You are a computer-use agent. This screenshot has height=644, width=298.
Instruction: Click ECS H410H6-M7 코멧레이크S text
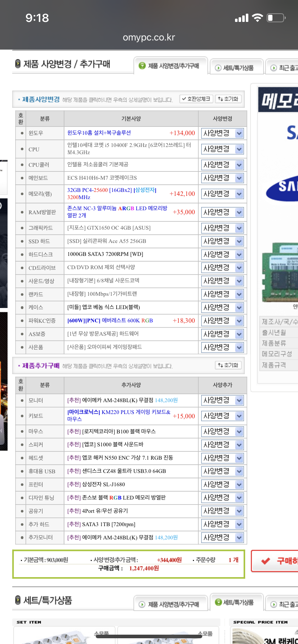[x=102, y=178]
